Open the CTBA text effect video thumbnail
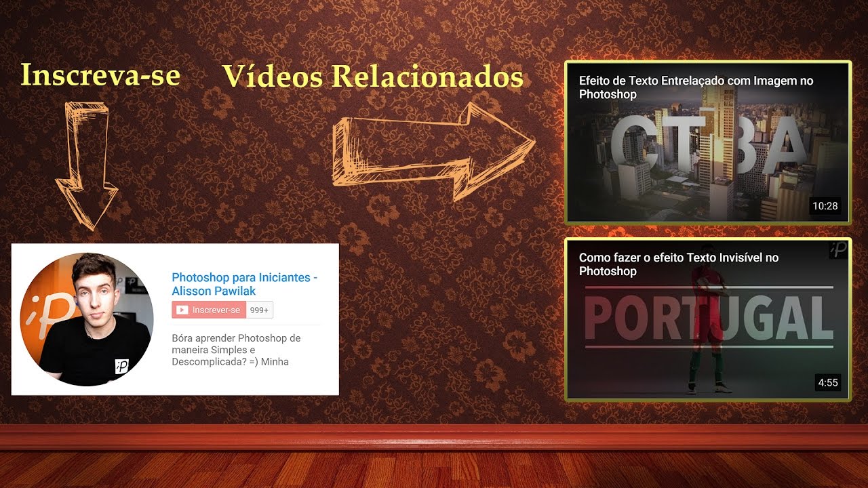Screen dimensions: 868x488 point(708,142)
